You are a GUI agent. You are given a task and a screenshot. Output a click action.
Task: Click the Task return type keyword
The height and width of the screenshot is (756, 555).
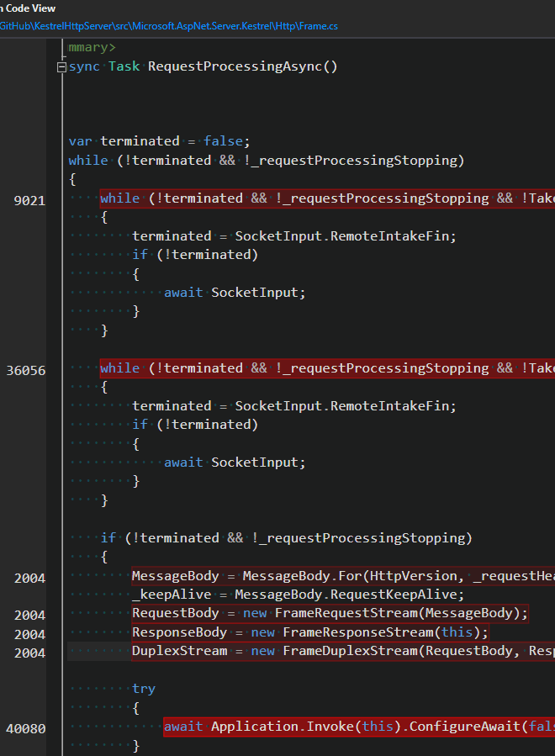(124, 66)
